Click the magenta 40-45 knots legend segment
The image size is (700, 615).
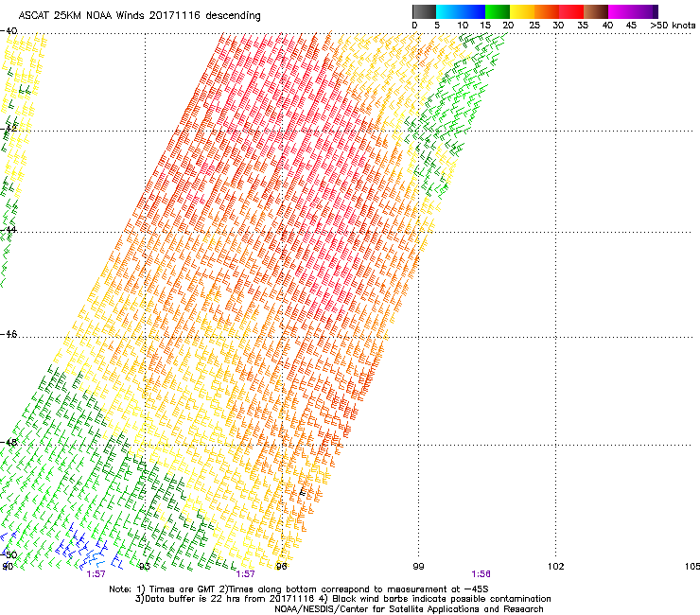(x=621, y=11)
